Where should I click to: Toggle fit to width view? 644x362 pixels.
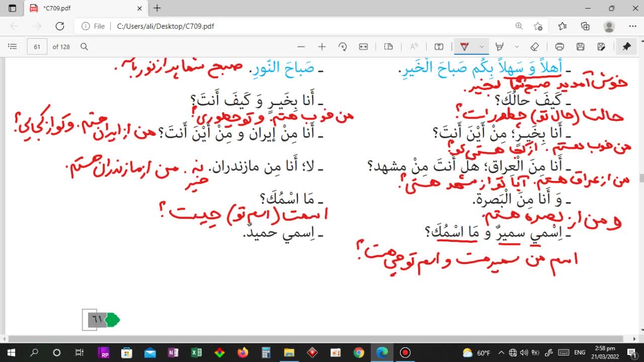[363, 47]
